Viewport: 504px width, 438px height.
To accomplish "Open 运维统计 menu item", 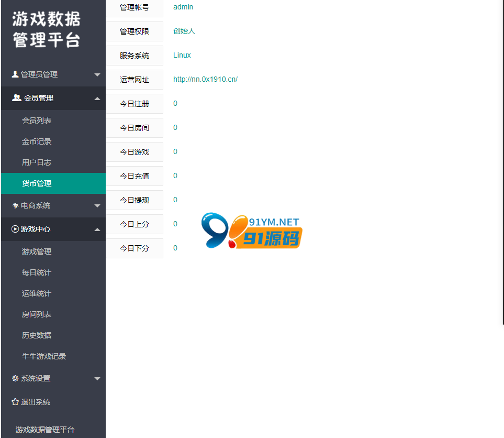I will coord(53,293).
